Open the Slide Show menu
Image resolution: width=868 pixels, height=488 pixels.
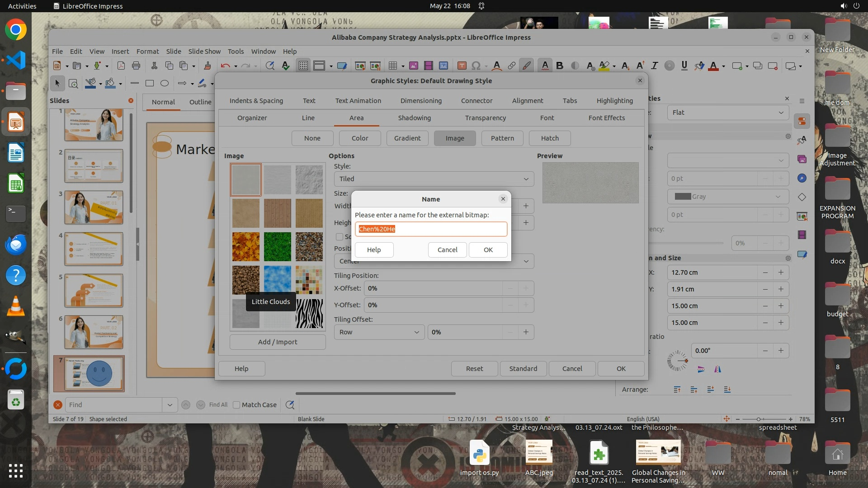(x=204, y=52)
